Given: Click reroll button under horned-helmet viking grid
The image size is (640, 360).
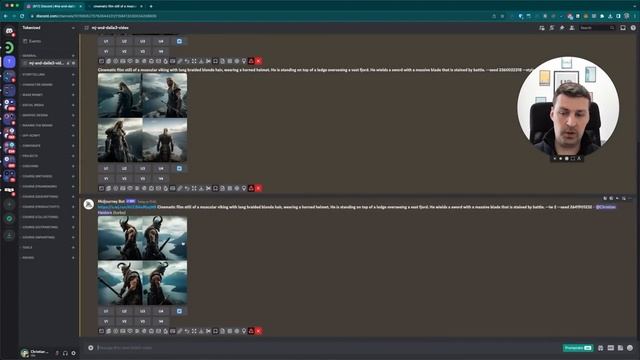Looking at the screenshot, I should coord(179,311).
